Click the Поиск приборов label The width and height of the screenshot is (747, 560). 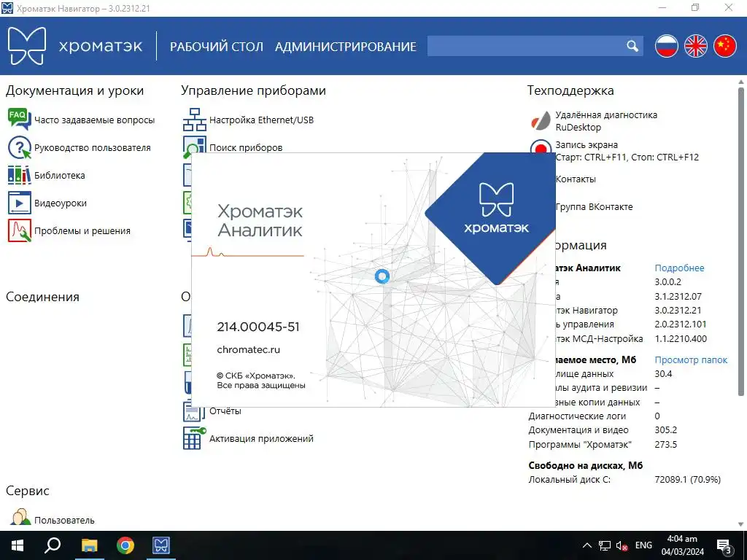(246, 147)
